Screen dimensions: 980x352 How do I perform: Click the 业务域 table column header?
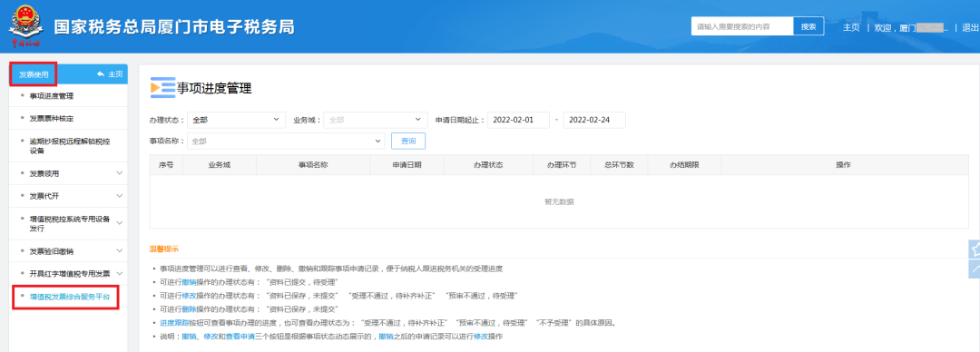coord(220,165)
